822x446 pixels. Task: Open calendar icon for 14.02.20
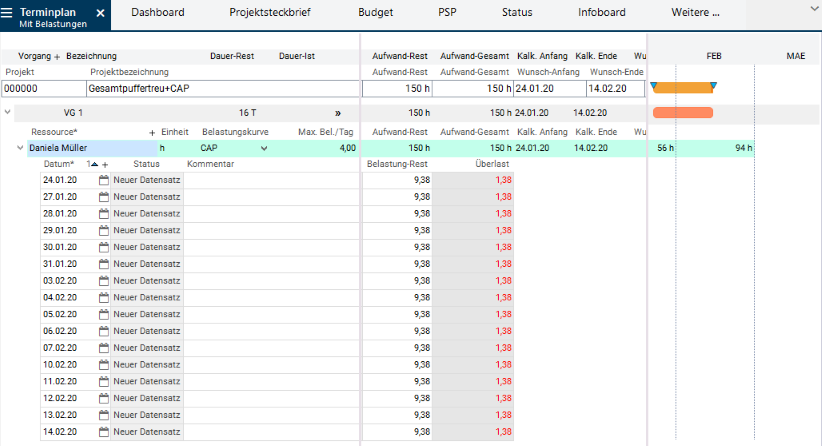pyautogui.click(x=104, y=432)
